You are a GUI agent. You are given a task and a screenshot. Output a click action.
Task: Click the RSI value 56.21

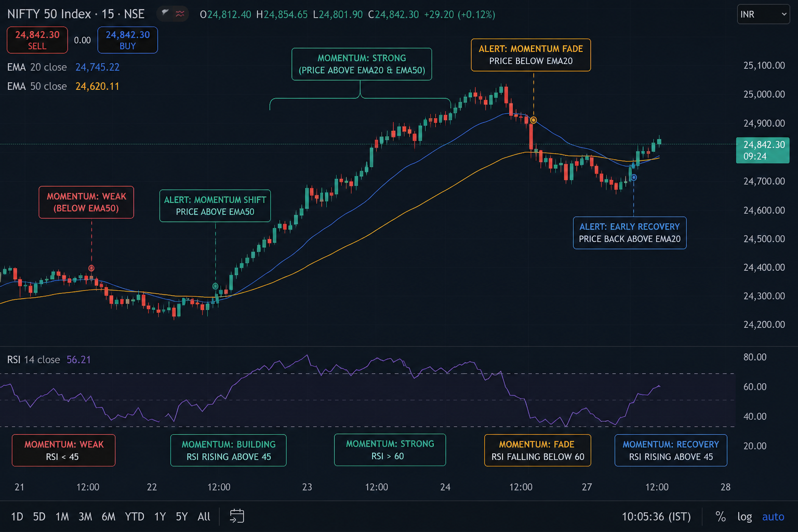click(78, 360)
